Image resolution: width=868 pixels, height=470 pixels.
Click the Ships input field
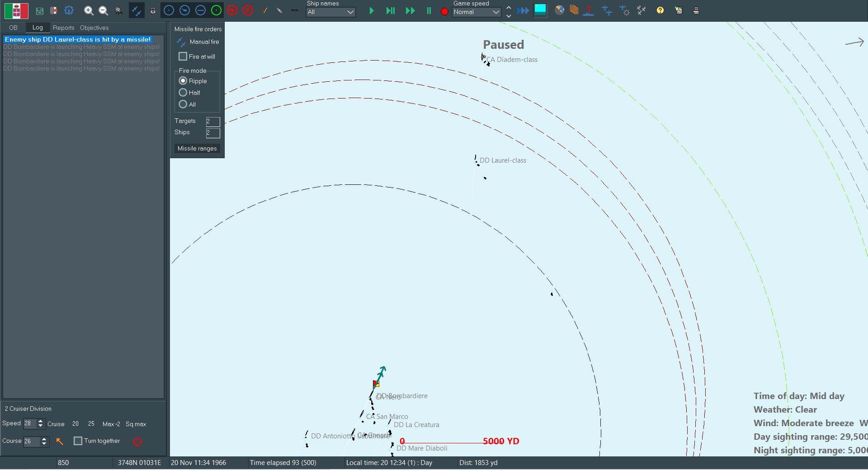[212, 132]
